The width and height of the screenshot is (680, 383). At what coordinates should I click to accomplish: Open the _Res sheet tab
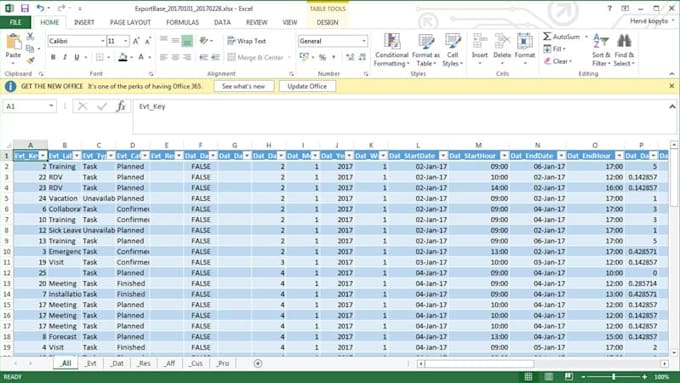tap(144, 363)
